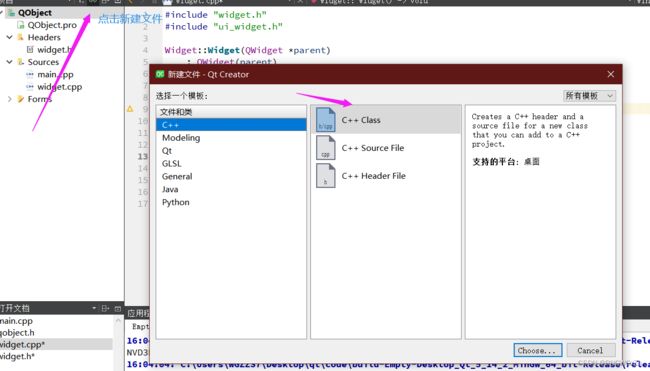Choose the Qt category
Screen dimensions: 650x371
click(x=231, y=150)
